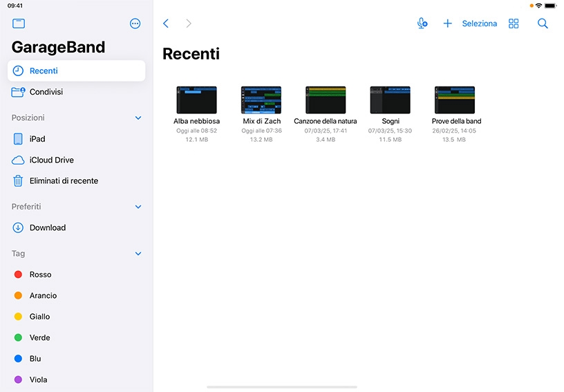The height and width of the screenshot is (392, 564).
Task: Click the Canzone della natura file name
Action: [x=326, y=121]
